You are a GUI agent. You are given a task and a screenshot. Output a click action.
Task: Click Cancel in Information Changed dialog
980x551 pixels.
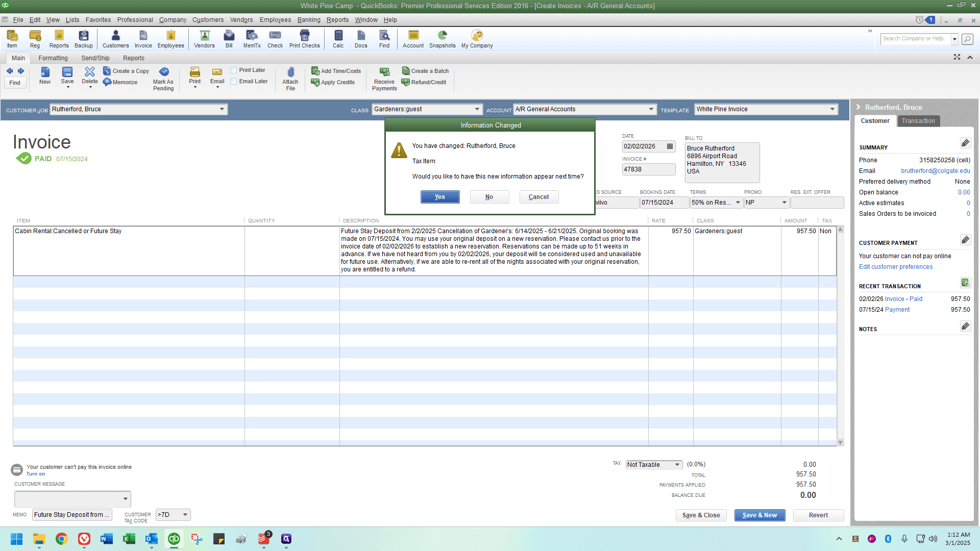click(539, 197)
